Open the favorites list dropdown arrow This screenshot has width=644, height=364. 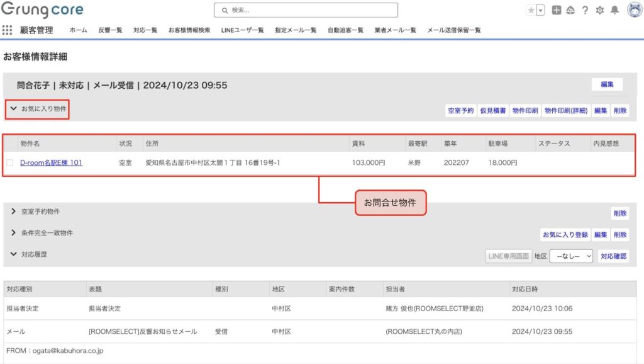(x=540, y=10)
